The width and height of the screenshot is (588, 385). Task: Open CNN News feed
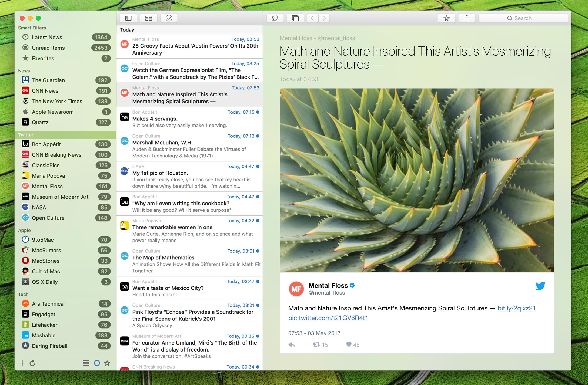pos(65,91)
